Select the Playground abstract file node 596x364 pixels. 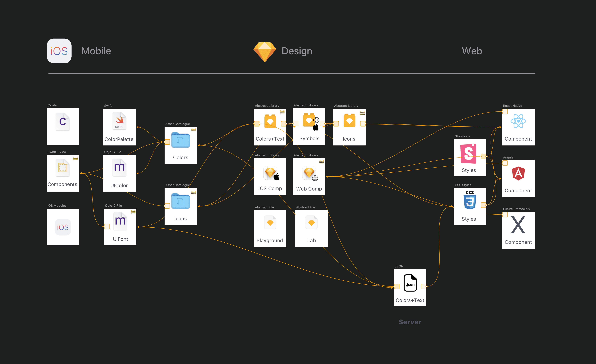pos(270,228)
